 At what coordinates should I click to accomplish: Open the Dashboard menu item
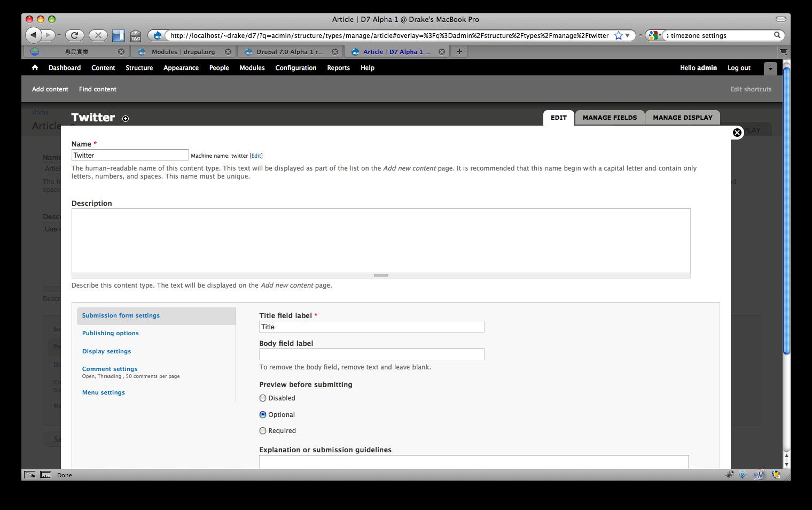[x=65, y=68]
